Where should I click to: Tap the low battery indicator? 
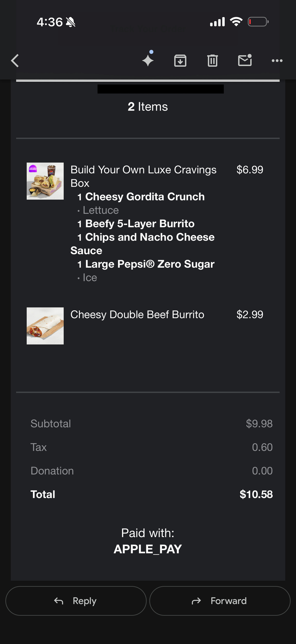point(258,22)
